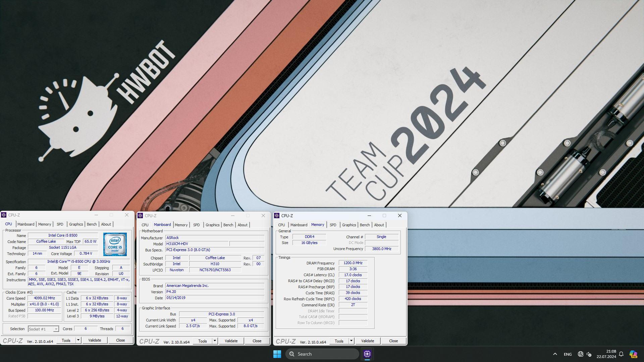Viewport: 644px width, 362px height.
Task: Open Tools dropdown arrow in the left CPU-Z window
Action: click(78, 340)
